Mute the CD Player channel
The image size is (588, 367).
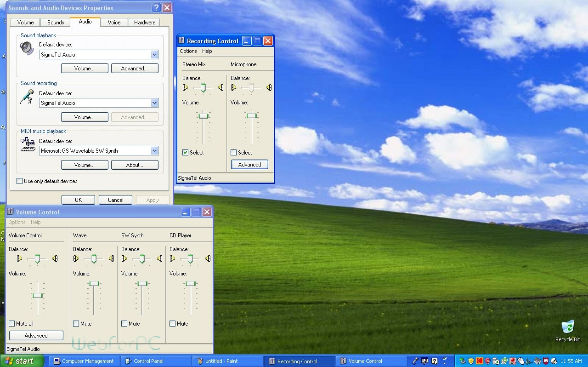coord(173,324)
